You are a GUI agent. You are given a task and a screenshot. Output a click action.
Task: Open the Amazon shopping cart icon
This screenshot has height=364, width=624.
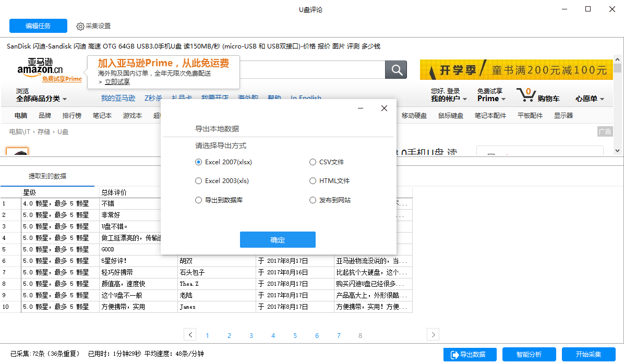(x=526, y=95)
